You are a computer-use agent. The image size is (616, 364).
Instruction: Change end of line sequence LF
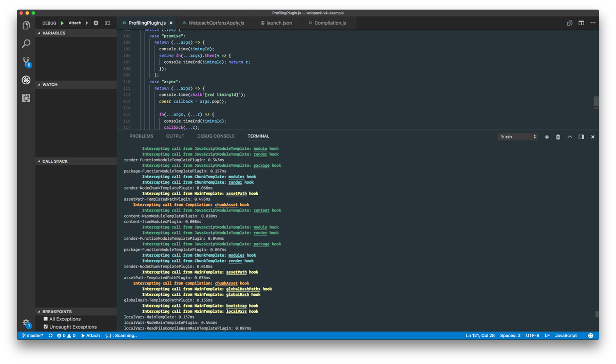point(547,335)
